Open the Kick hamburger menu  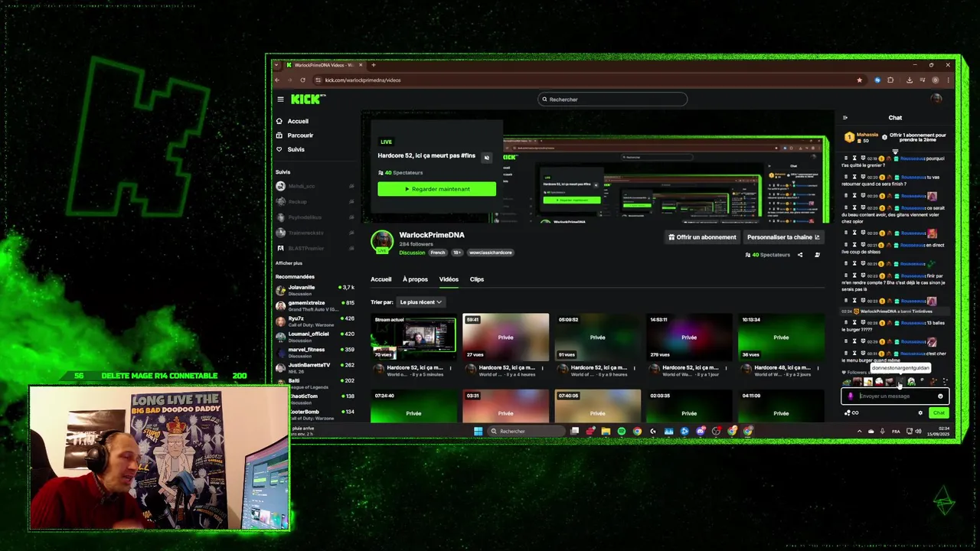click(280, 99)
